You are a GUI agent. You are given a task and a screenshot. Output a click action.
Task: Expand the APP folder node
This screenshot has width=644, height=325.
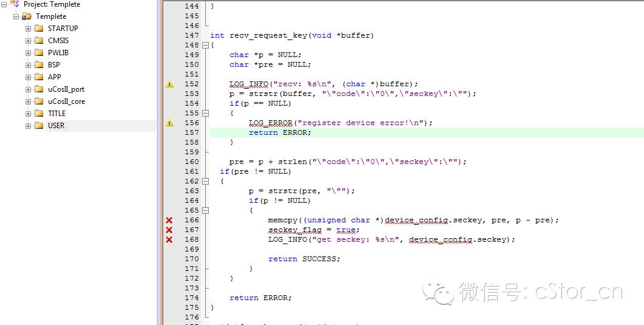coord(28,77)
